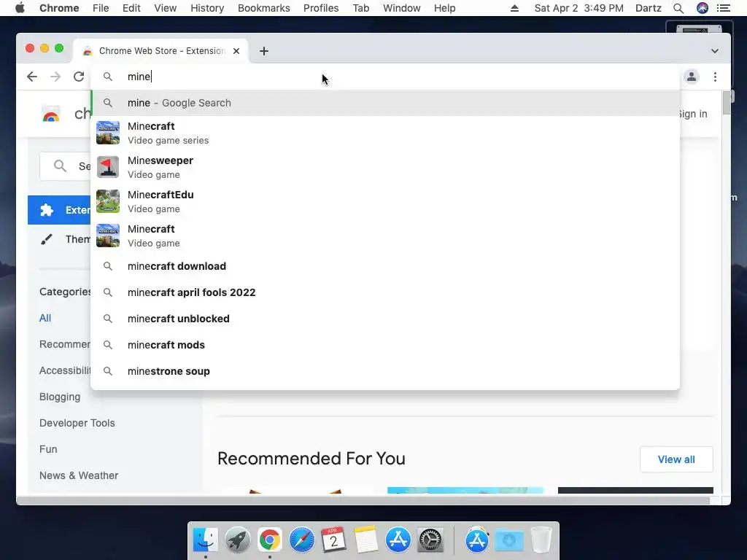
Task: Open the Apple menu
Action: tap(20, 8)
